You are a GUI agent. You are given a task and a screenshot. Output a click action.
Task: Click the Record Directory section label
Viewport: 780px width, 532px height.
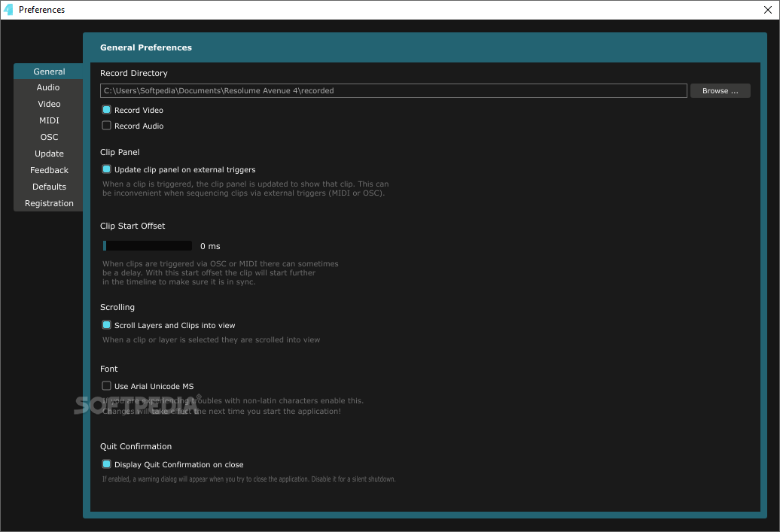tap(134, 73)
